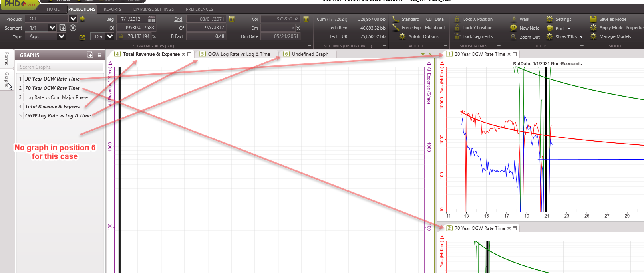Activate the Walk tool
644x273 pixels.
520,19
